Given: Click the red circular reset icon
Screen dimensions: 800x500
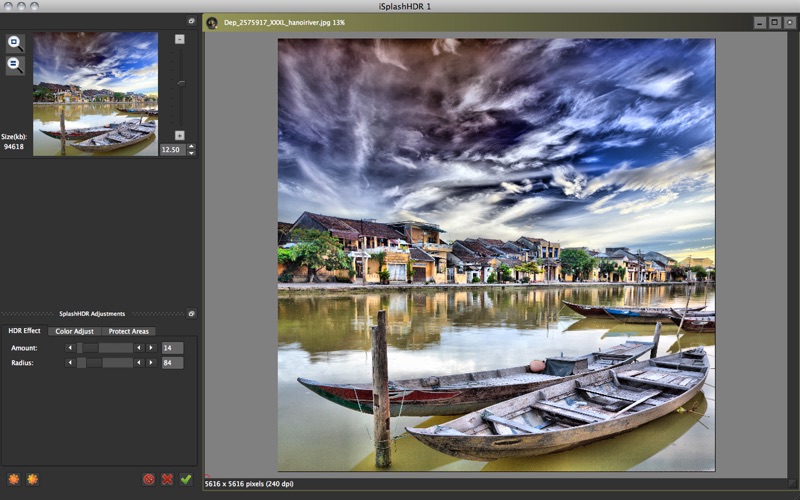Looking at the screenshot, I should click(x=148, y=479).
